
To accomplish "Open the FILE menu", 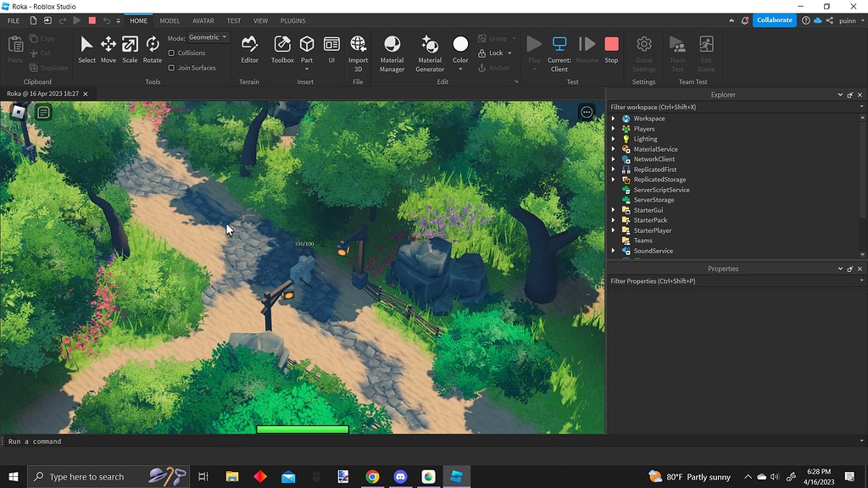I will [13, 20].
